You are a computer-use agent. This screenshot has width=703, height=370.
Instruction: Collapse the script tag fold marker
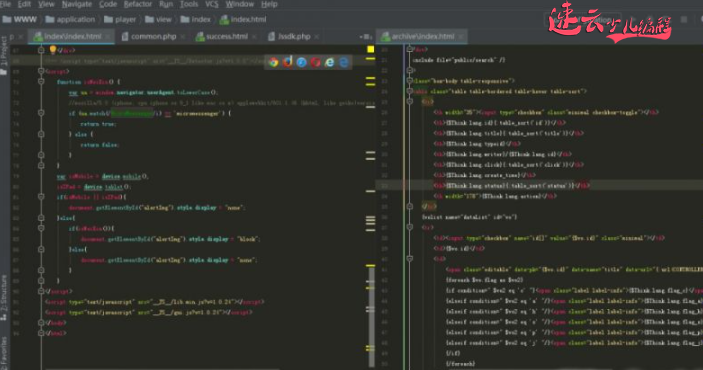coord(41,71)
